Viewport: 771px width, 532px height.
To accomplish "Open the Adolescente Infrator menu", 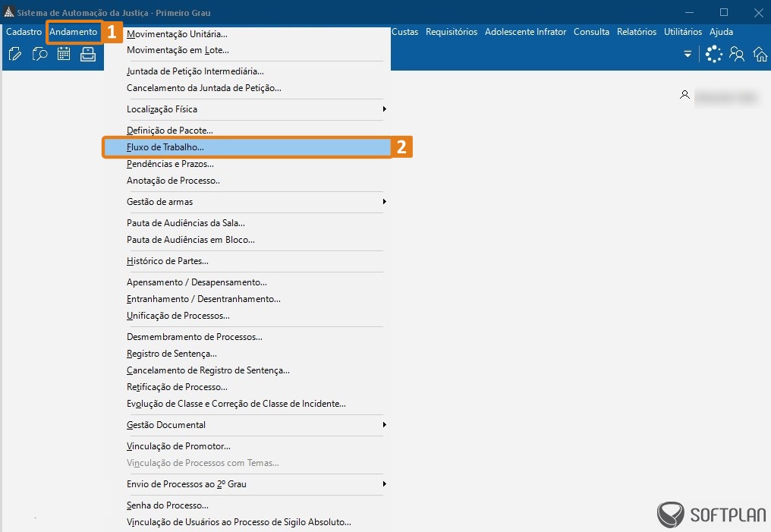I will pyautogui.click(x=525, y=32).
